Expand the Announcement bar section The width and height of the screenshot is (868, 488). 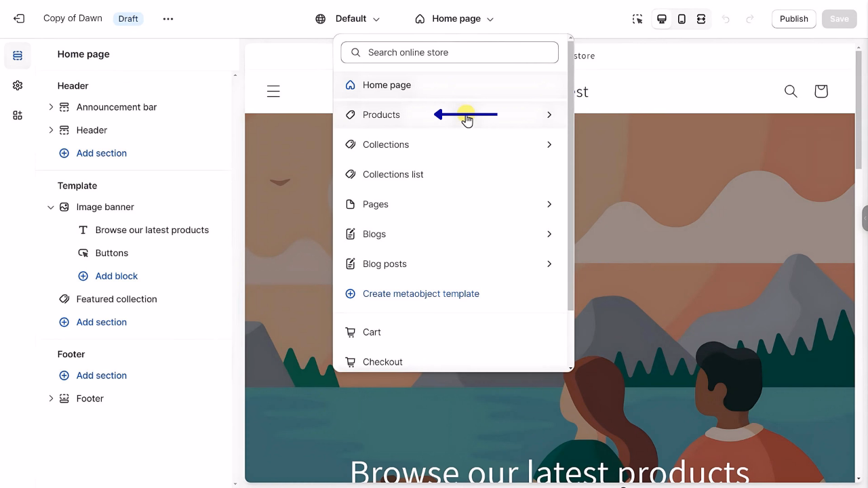tap(51, 107)
